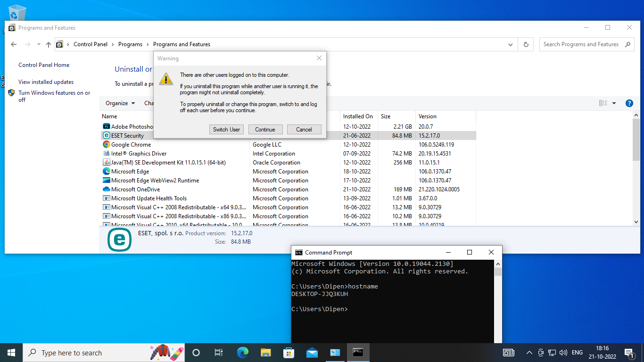Click the Adobe Photoshop row icon
This screenshot has width=644, height=362.
(106, 127)
